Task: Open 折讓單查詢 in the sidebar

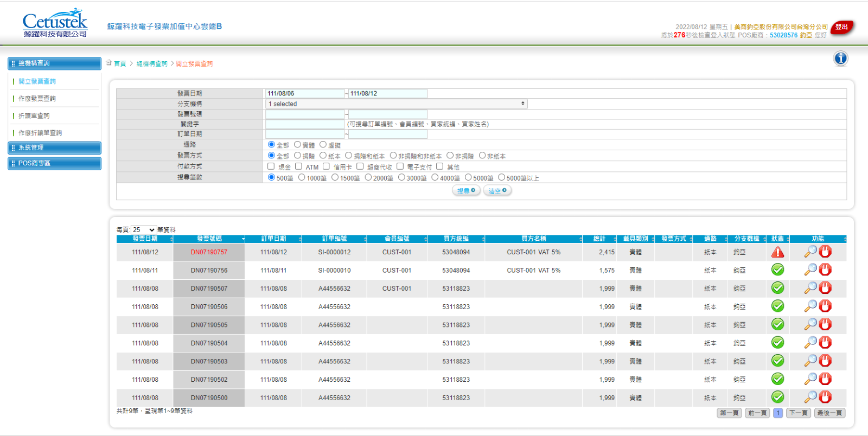Action: [x=34, y=116]
